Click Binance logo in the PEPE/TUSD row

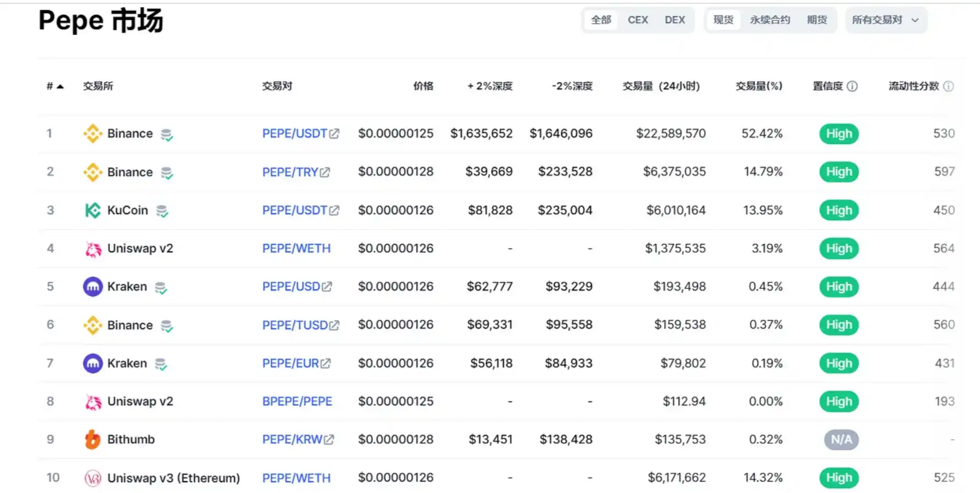coord(93,325)
